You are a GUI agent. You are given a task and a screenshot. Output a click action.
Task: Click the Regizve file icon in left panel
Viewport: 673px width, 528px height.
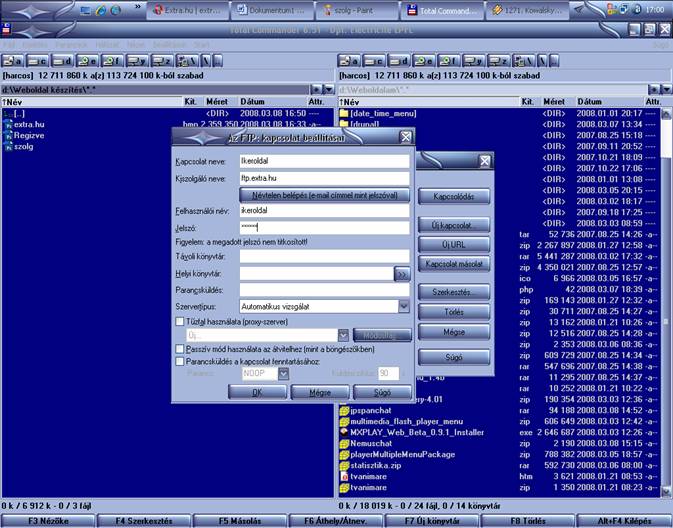(7, 134)
